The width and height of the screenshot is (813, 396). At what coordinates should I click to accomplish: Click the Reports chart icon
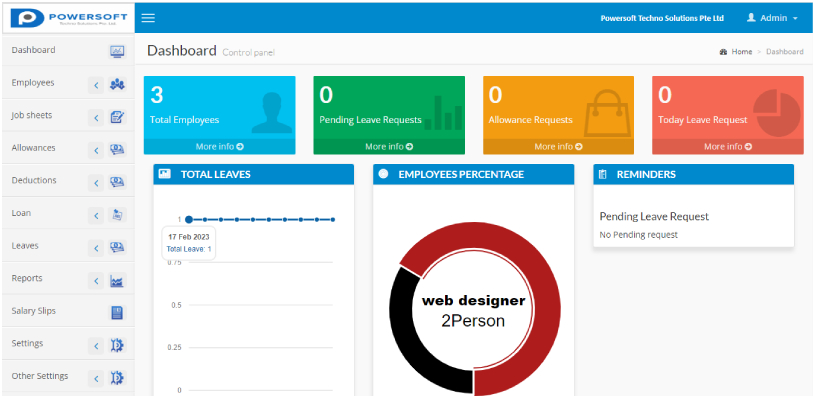117,280
